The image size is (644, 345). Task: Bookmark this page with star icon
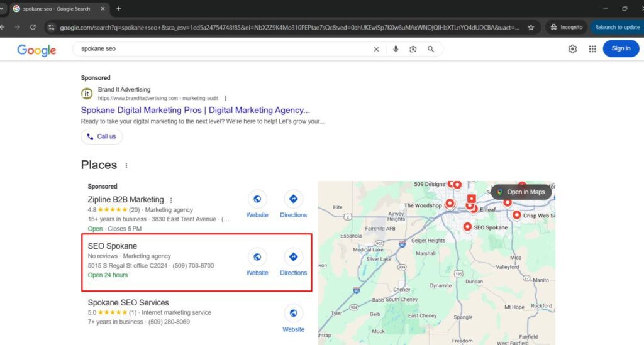point(531,27)
